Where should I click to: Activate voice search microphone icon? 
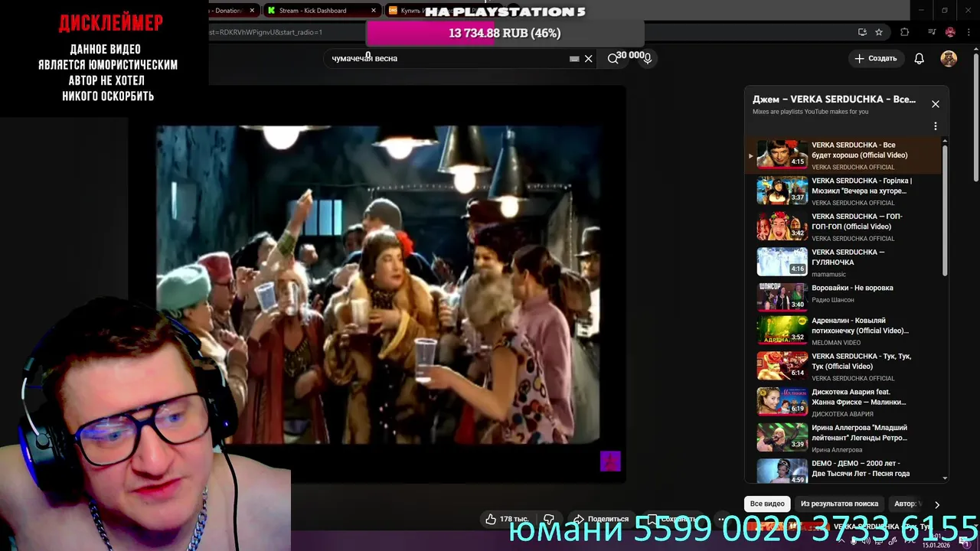648,58
